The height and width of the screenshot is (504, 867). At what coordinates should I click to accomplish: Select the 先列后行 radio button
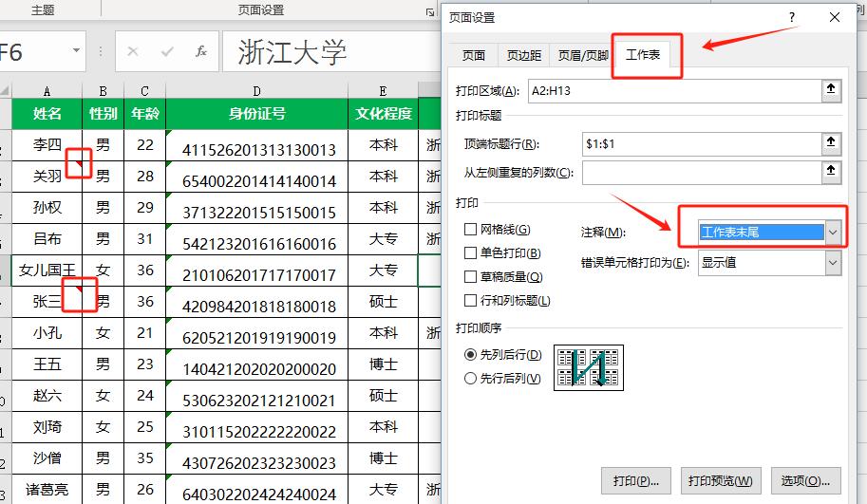pos(470,355)
